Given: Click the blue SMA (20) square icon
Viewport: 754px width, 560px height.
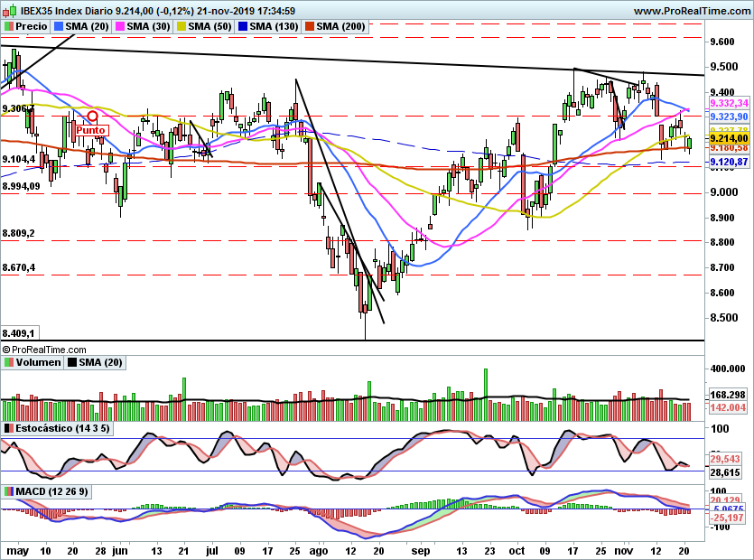Looking at the screenshot, I should pyautogui.click(x=58, y=26).
